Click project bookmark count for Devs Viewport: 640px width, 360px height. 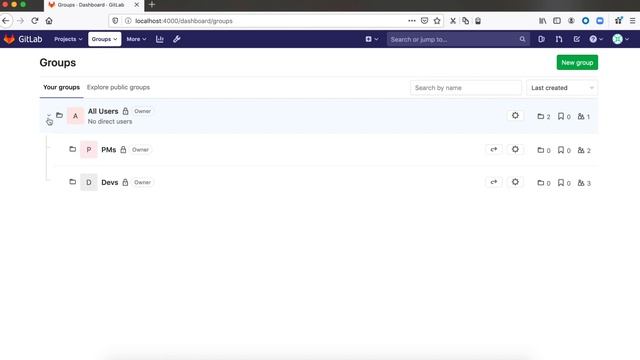click(564, 183)
